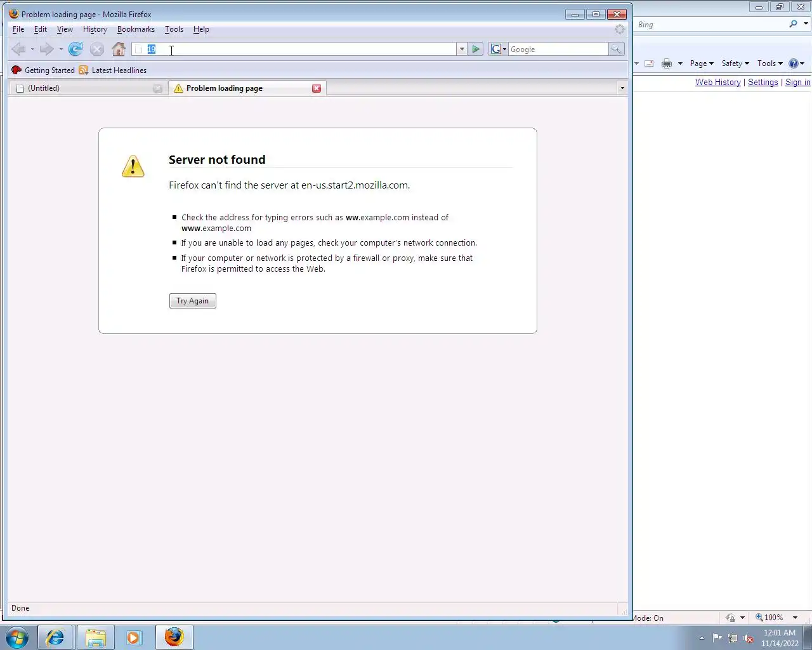This screenshot has width=812, height=650.
Task: Open the Firefox Help menu
Action: click(201, 29)
